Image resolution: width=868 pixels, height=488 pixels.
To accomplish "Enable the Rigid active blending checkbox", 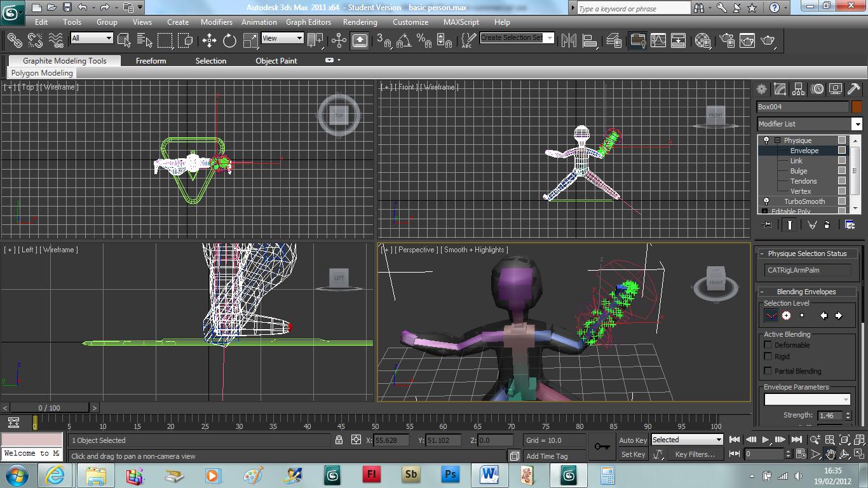I will point(768,356).
